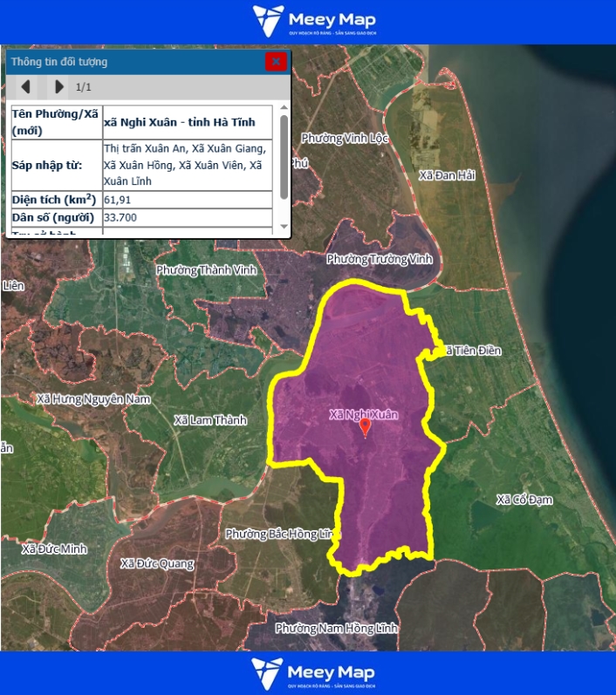Select the Xã Tiên Điền label on the map
616x695 pixels.
(x=471, y=351)
